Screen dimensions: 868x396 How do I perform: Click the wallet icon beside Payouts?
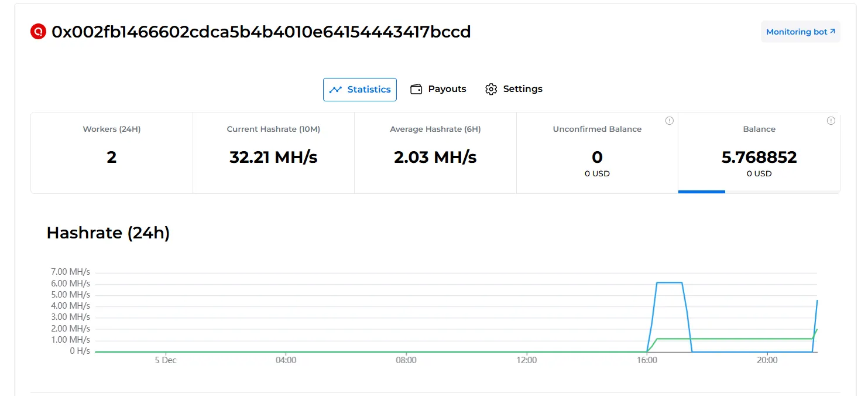tap(416, 89)
